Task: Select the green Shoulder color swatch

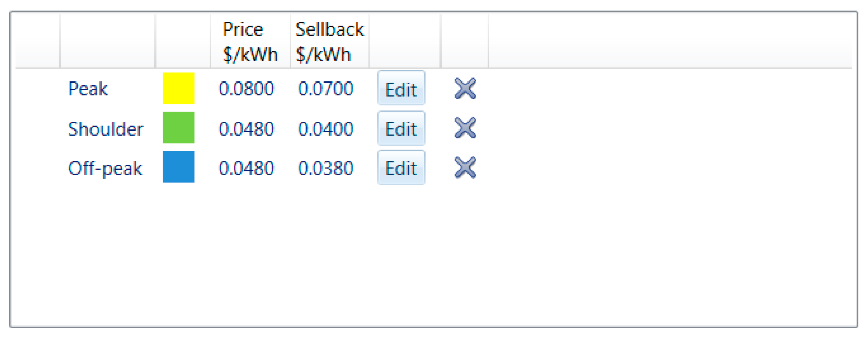Action: [178, 128]
